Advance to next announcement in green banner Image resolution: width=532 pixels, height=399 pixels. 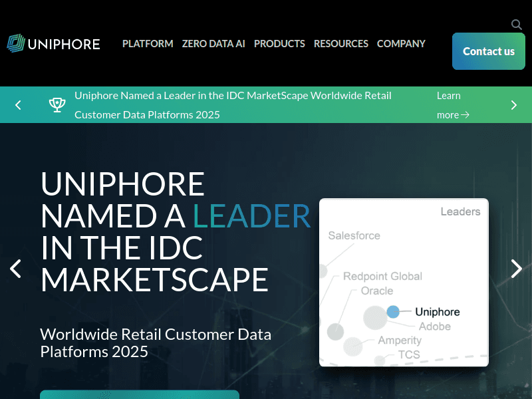point(513,105)
